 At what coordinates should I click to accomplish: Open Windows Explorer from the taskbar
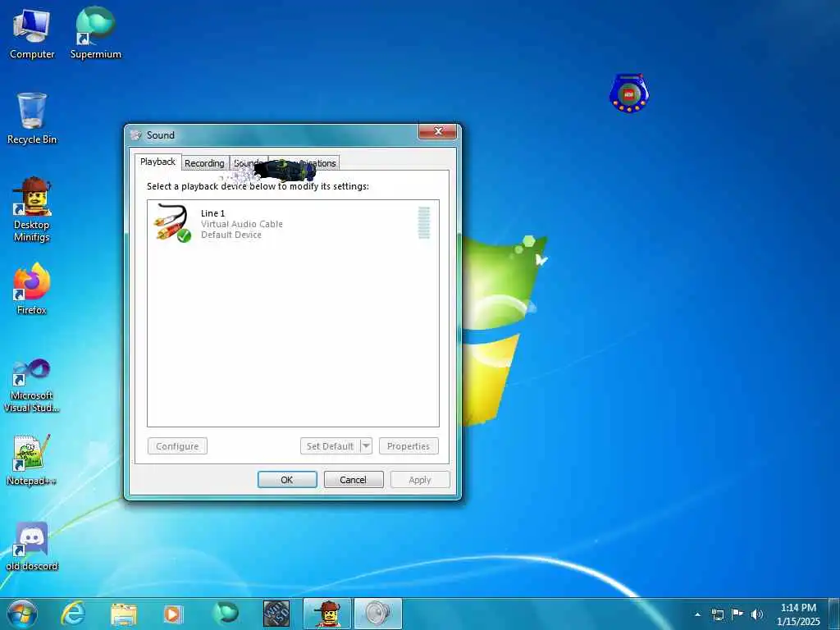(124, 614)
